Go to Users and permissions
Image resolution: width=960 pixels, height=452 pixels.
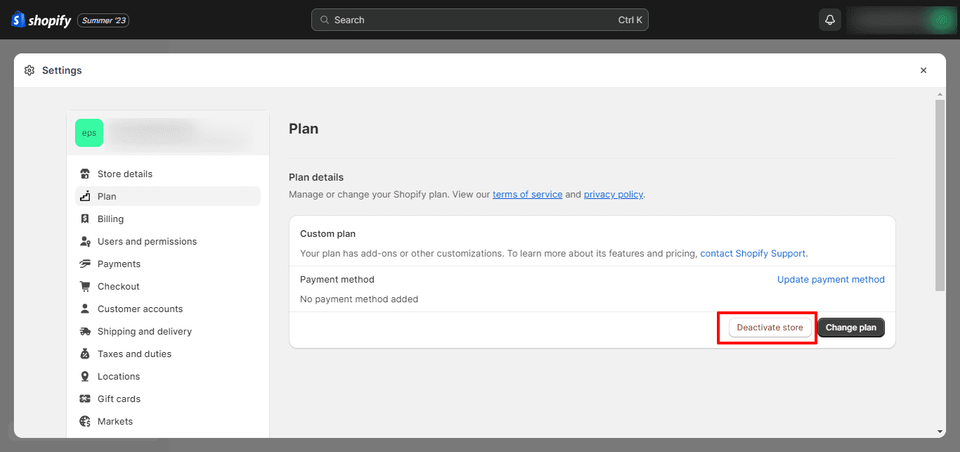168,241
